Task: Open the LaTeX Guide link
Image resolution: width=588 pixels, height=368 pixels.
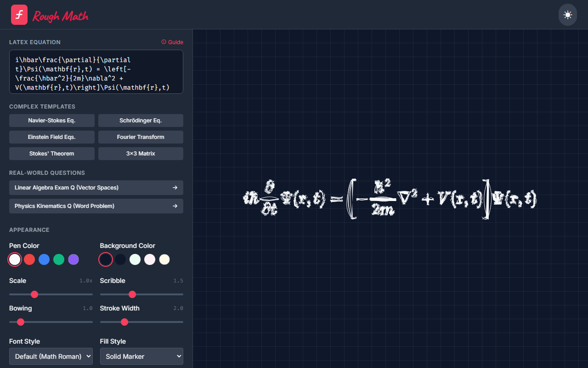Action: (172, 42)
